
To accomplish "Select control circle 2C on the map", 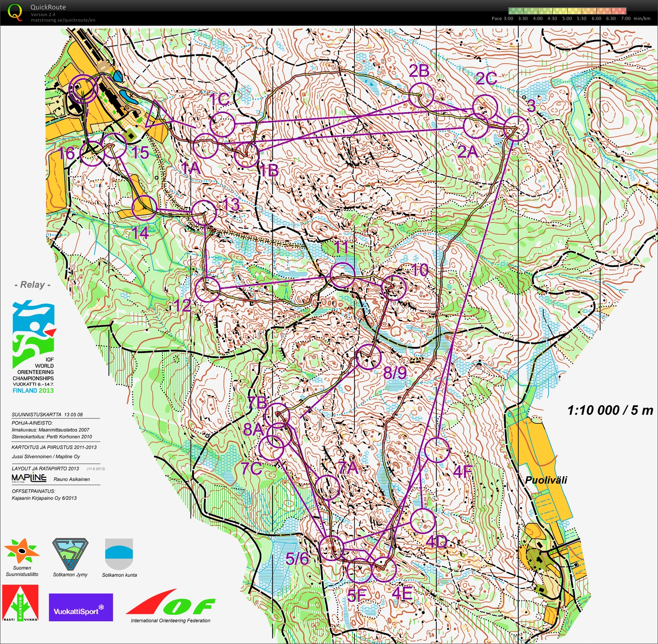I will click(485, 107).
